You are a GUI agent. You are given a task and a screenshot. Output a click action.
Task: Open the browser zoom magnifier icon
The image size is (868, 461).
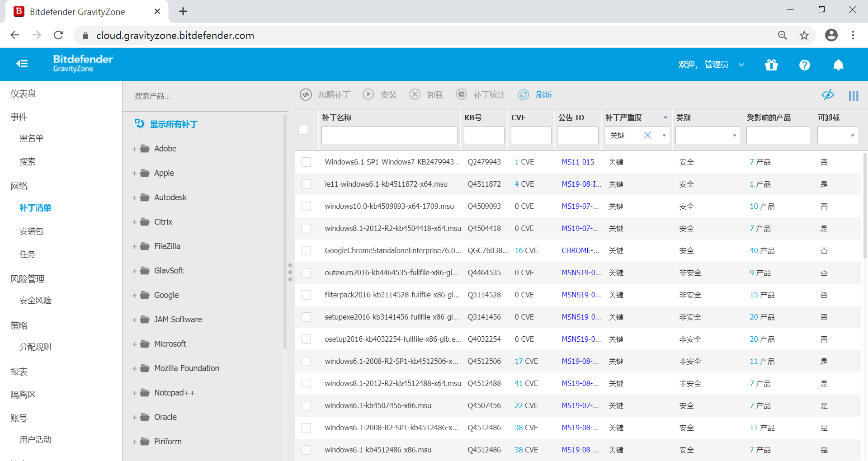coord(782,35)
